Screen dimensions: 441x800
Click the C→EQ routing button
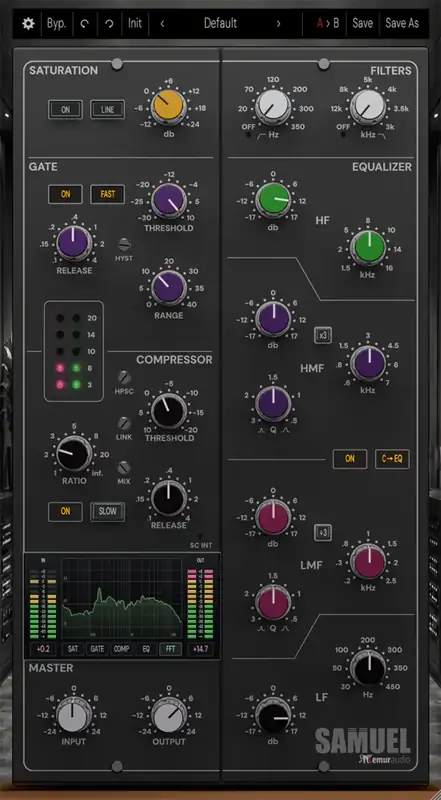point(392,459)
